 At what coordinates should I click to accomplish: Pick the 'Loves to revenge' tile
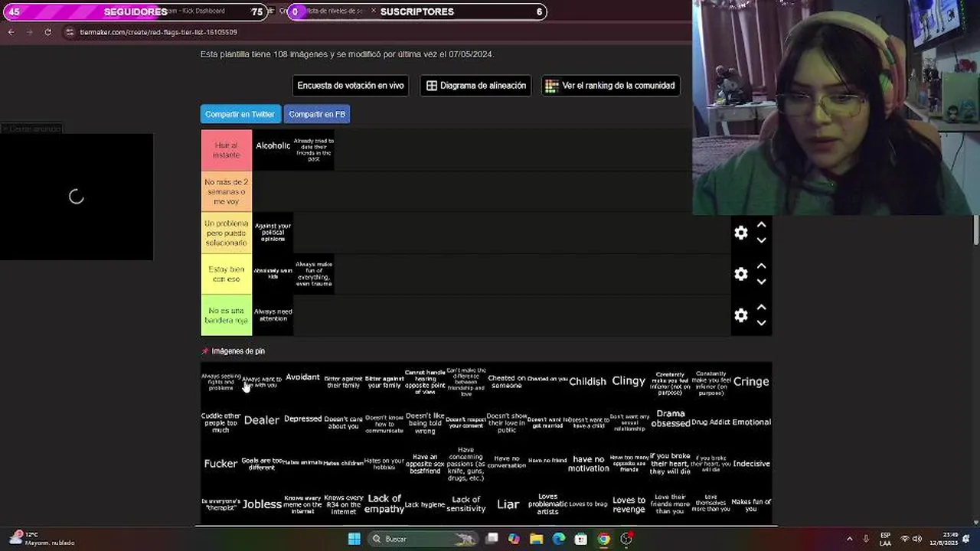pyautogui.click(x=629, y=504)
